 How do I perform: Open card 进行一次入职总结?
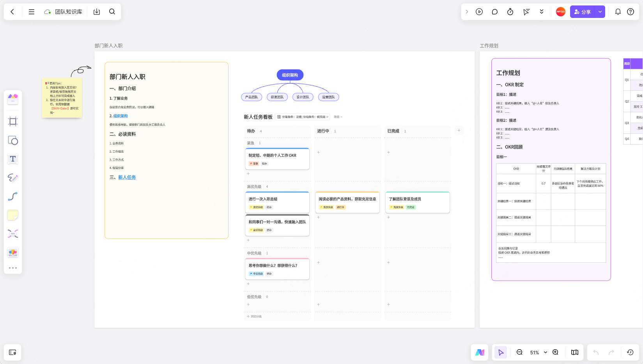point(277,202)
